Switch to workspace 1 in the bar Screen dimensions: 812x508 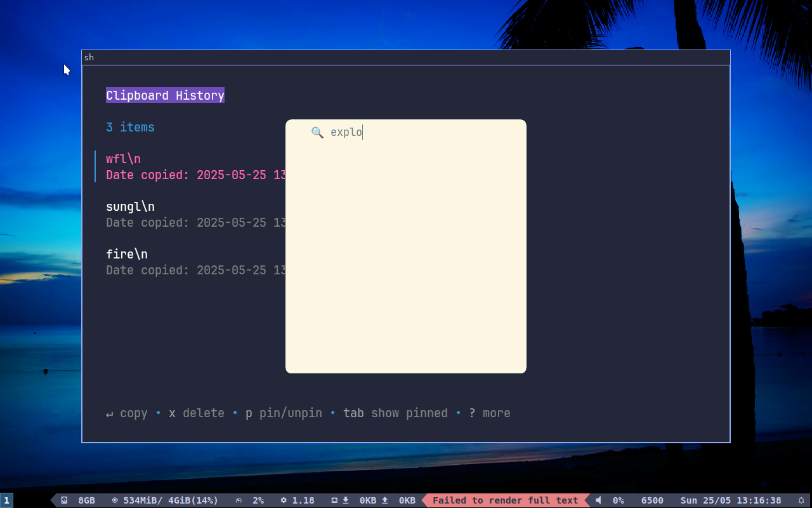click(6, 500)
